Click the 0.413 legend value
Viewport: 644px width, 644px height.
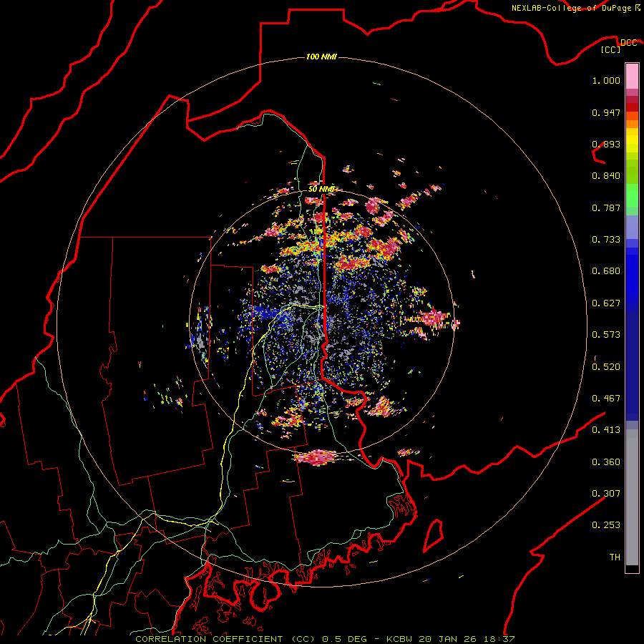click(x=606, y=430)
